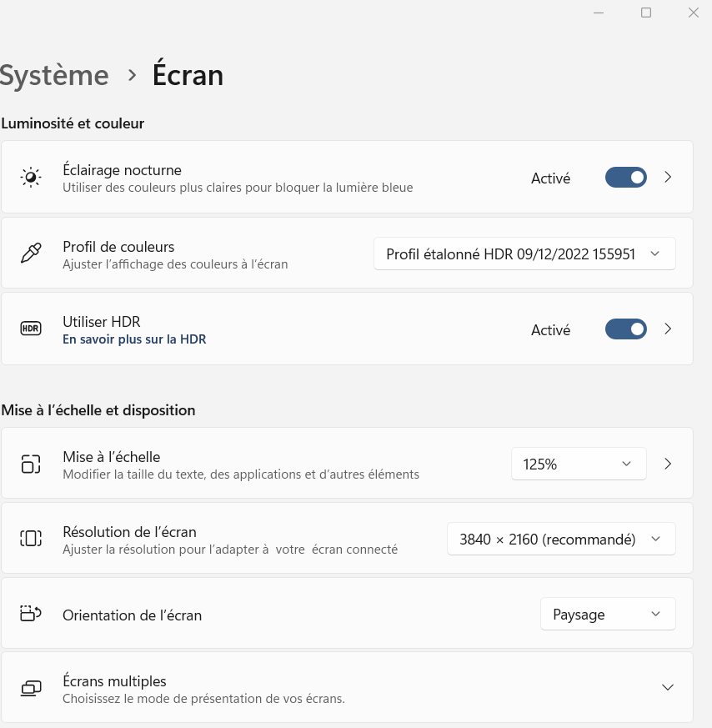
Task: Click the Éclairage nocturne sun icon
Action: coord(31,178)
